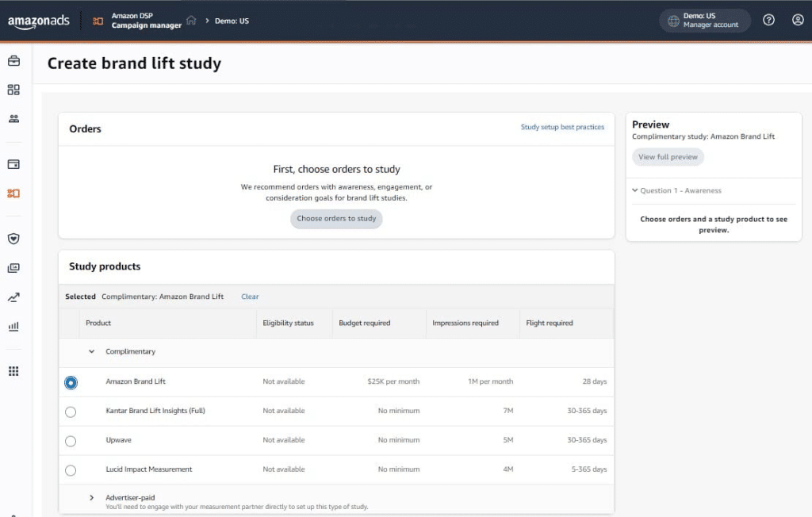The image size is (812, 517).
Task: Click the Impressions required column header
Action: [465, 323]
